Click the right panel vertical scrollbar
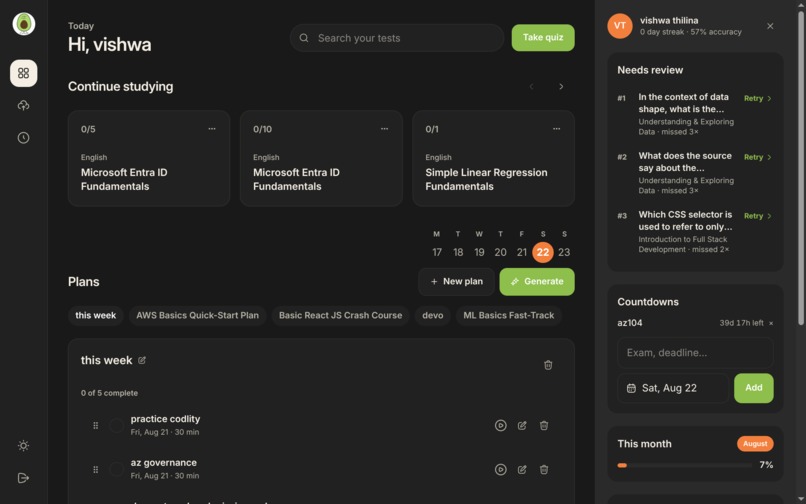 pyautogui.click(x=800, y=167)
